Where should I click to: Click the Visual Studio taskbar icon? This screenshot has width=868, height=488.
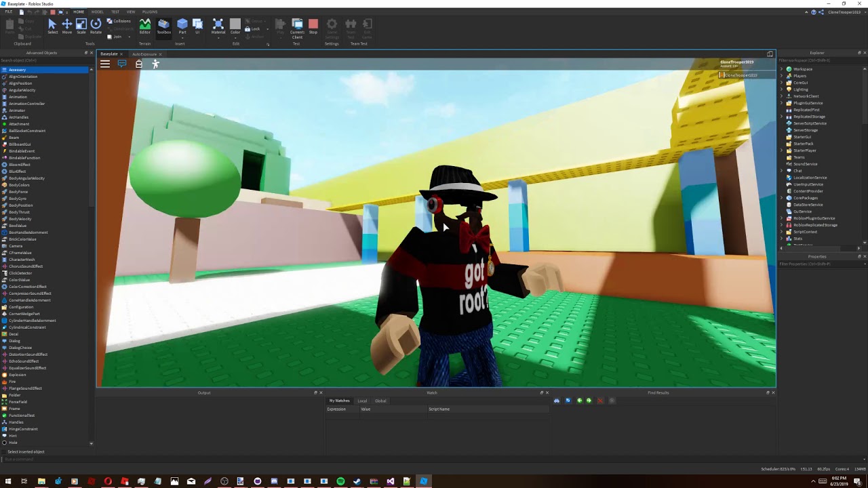(x=390, y=481)
